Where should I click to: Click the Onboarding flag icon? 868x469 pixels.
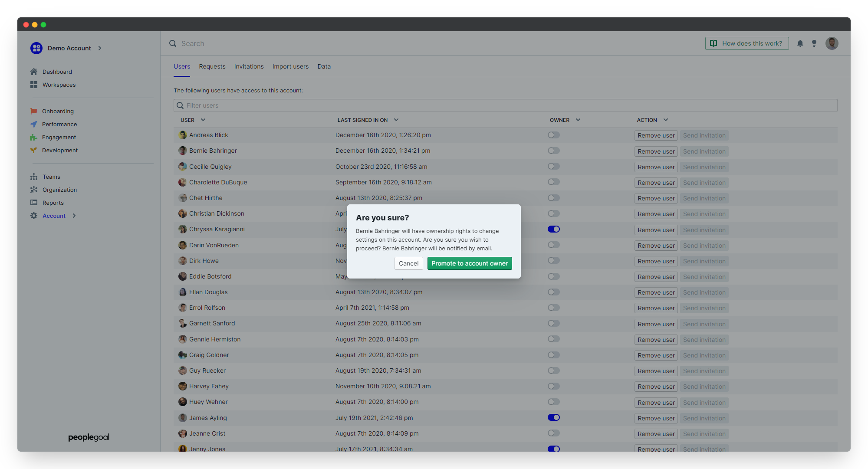coord(34,111)
